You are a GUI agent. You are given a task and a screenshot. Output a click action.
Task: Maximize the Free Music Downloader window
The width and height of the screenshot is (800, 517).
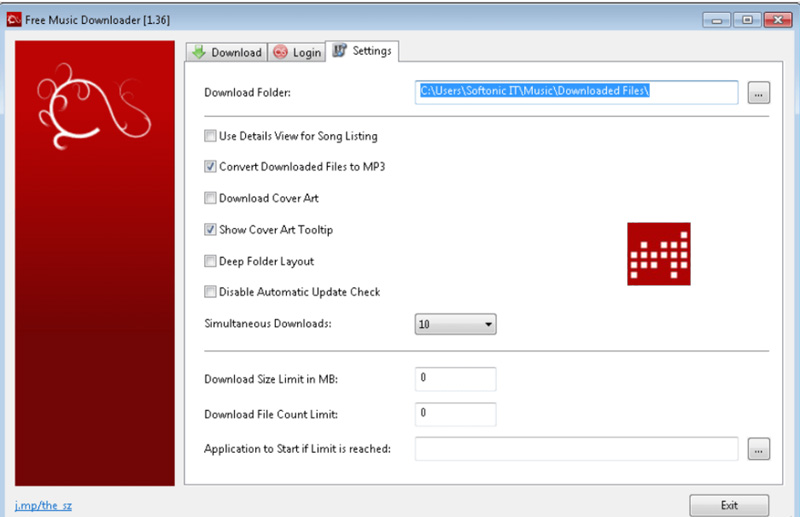tap(747, 20)
